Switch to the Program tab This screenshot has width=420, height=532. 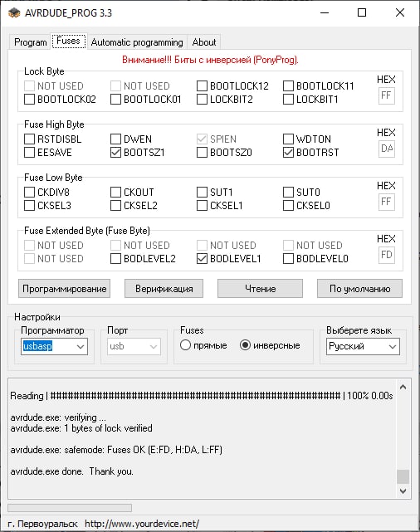pyautogui.click(x=30, y=42)
